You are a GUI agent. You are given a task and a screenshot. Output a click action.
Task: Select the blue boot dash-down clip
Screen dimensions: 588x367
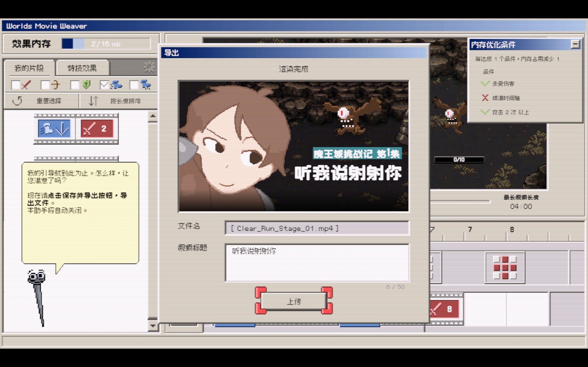(54, 129)
